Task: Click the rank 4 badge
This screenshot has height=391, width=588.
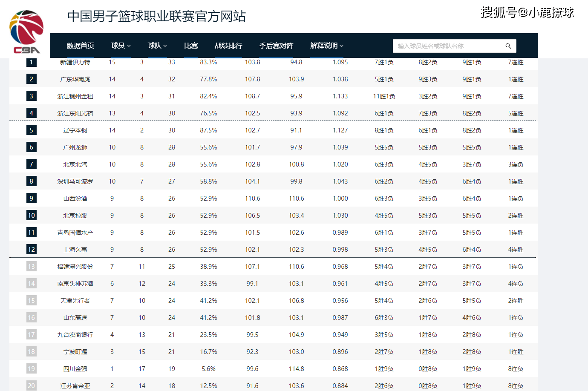Action: click(31, 113)
